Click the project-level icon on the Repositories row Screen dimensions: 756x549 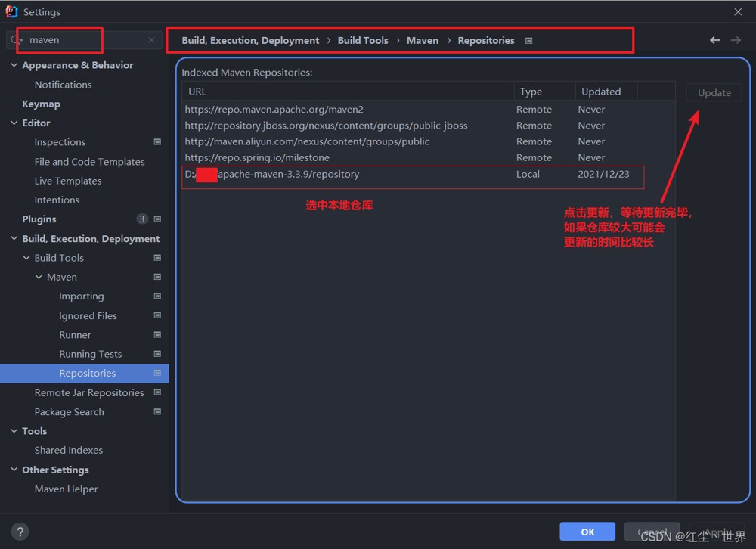coord(157,373)
